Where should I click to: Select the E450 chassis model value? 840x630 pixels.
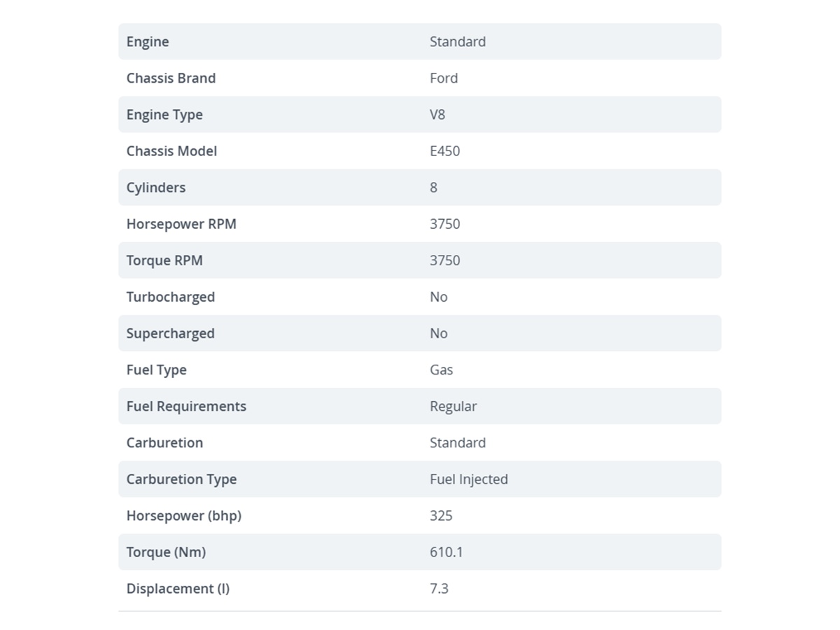pos(444,150)
